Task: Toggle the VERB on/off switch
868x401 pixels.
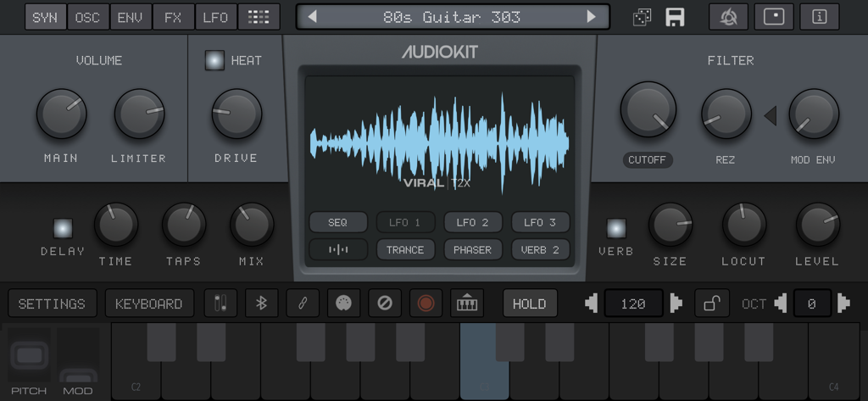Action: pos(616,228)
